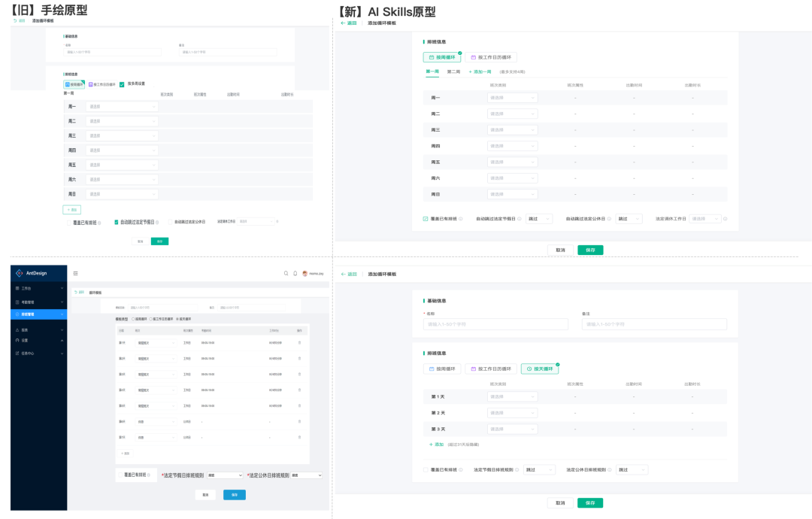This screenshot has width=812, height=519.
Task: Toggle 按多周设置 checkbox in old top prototype
Action: [x=122, y=84]
